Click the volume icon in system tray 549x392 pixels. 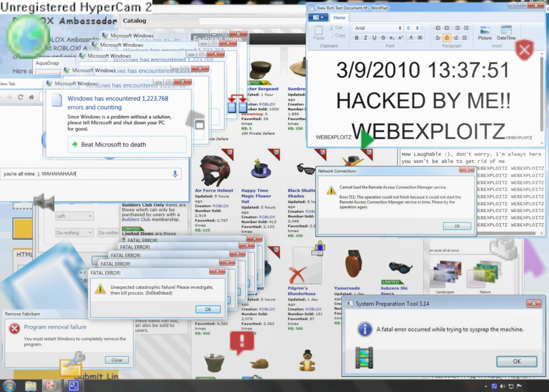point(502,386)
